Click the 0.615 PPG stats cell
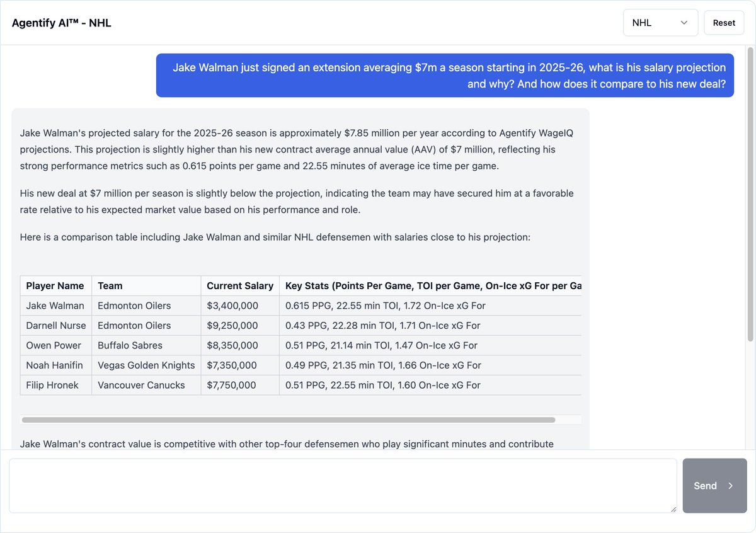The width and height of the screenshot is (756, 533). pyautogui.click(x=430, y=306)
